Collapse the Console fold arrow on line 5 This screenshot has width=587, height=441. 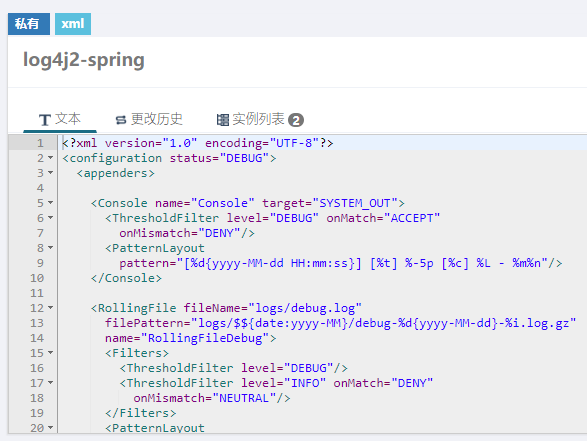pyautogui.click(x=51, y=203)
